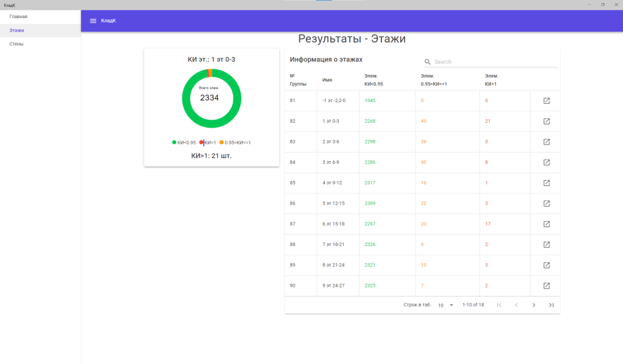Viewport: 623px width, 364px height.
Task: Toggle 0.95<КИ<=1 legend series
Action: (235, 143)
